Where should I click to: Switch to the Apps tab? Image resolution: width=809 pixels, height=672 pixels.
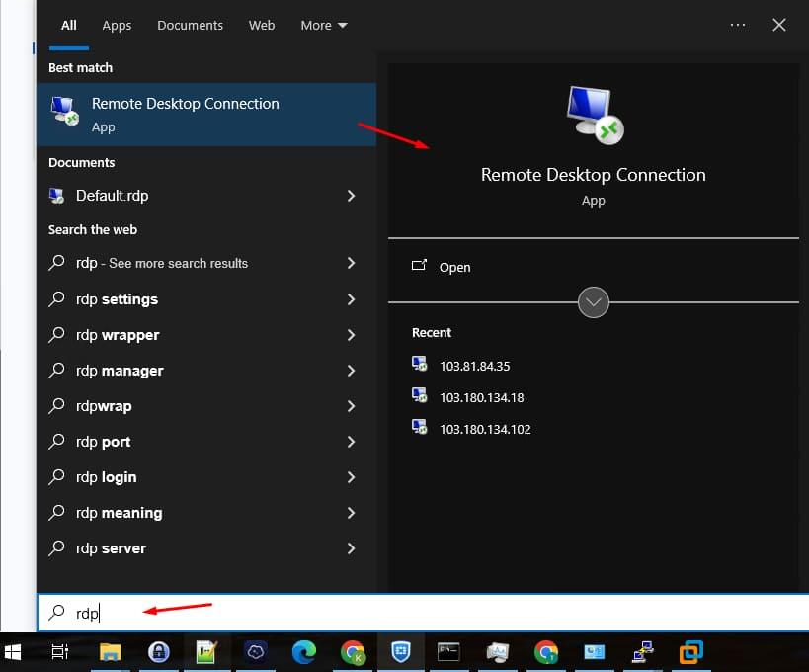pyautogui.click(x=117, y=25)
